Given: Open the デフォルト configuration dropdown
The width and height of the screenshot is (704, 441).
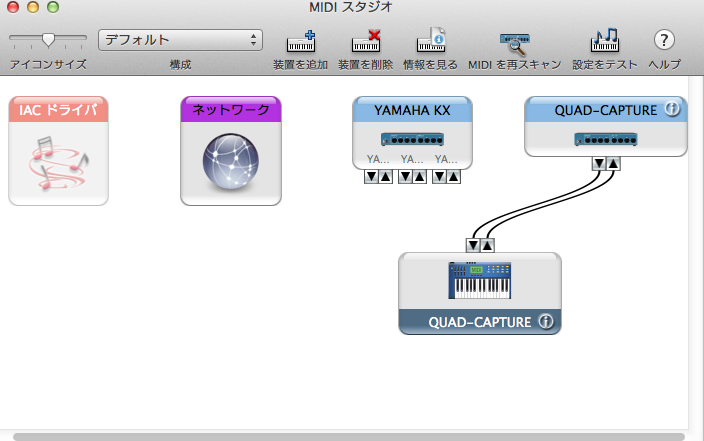Looking at the screenshot, I should (x=180, y=40).
